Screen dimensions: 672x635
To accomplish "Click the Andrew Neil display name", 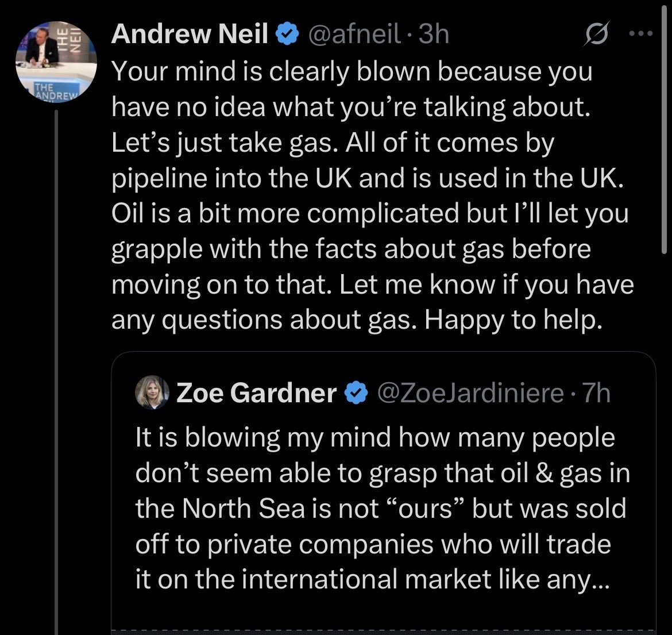I will tap(190, 34).
